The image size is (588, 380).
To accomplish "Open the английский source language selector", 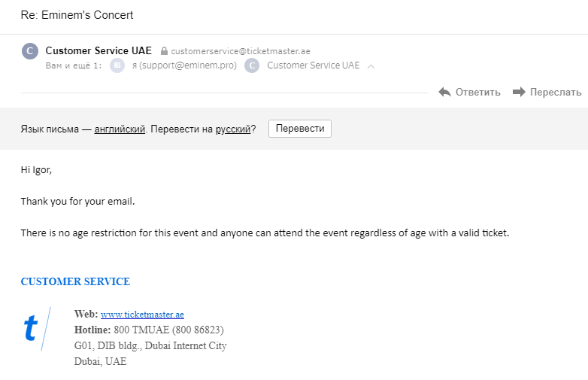I will point(120,129).
